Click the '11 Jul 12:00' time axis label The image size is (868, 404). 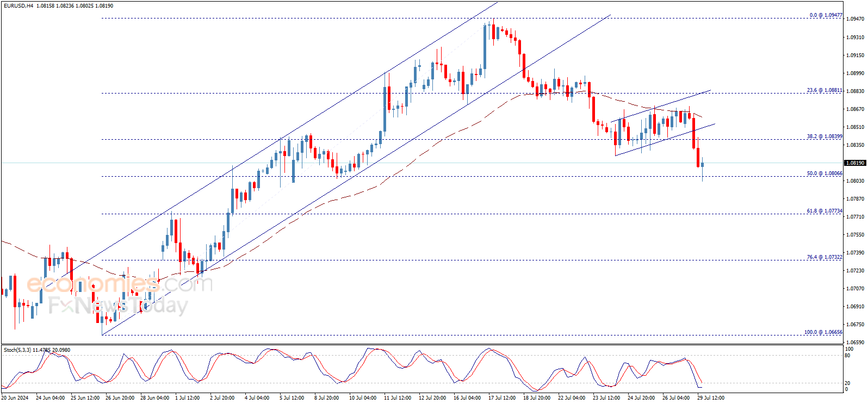tap(398, 398)
